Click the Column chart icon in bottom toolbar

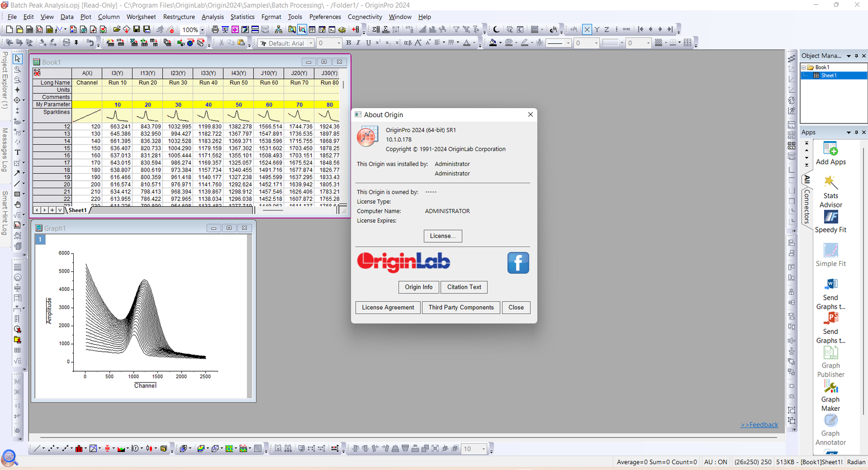pos(79,449)
